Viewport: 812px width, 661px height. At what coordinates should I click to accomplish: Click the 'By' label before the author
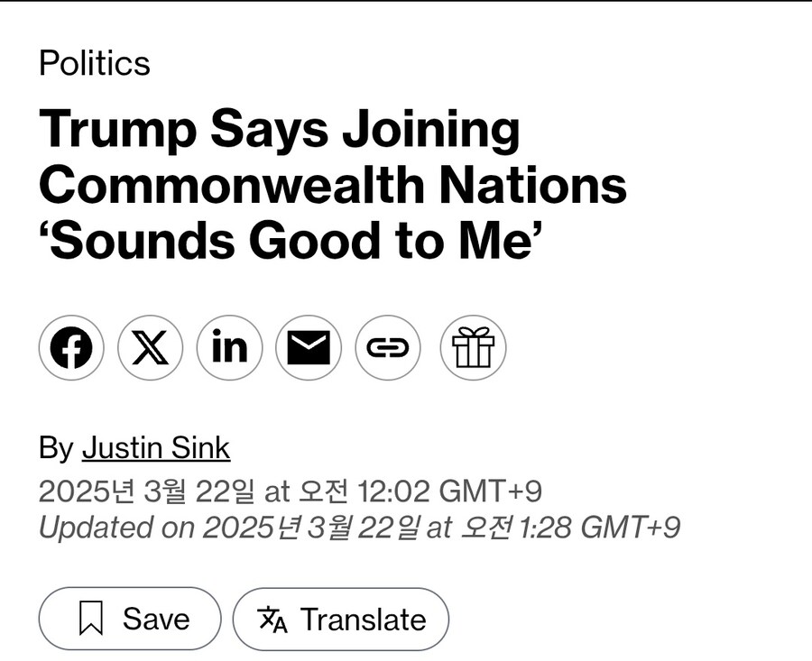click(56, 448)
